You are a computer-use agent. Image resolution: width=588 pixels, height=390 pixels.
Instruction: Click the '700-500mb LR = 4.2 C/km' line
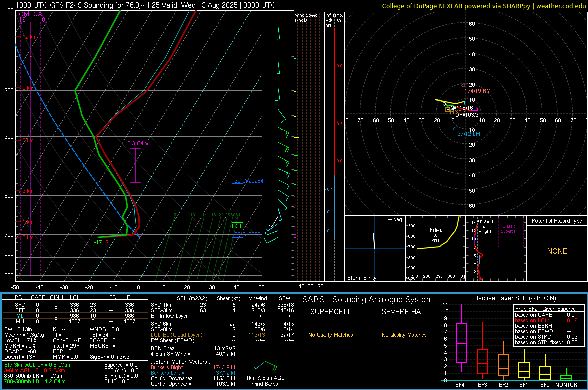tap(34, 381)
